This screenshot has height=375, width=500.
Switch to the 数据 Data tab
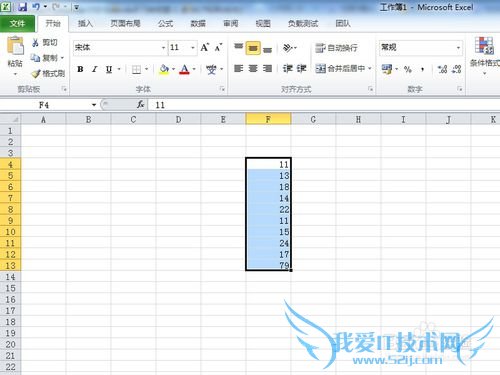(x=198, y=23)
